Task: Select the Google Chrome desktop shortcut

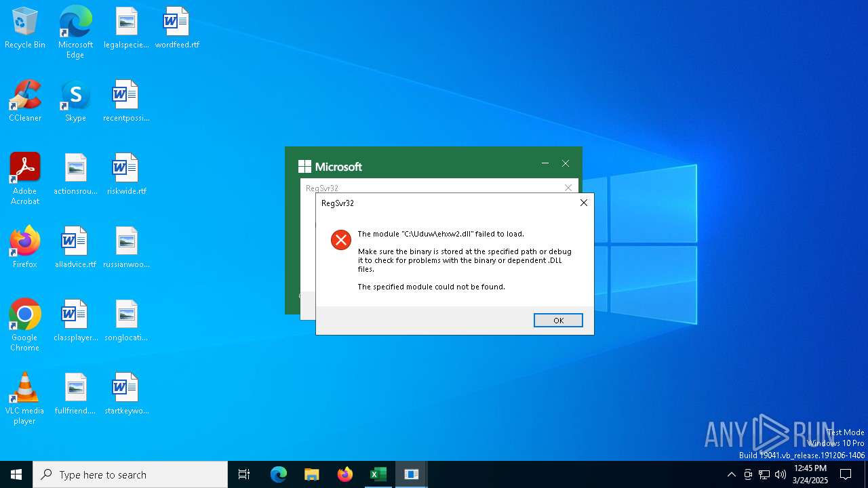Action: click(x=25, y=325)
